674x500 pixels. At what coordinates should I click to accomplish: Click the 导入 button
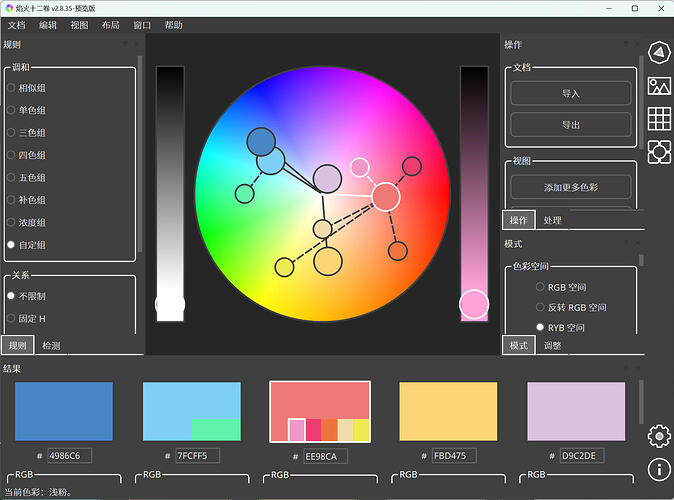pyautogui.click(x=570, y=93)
